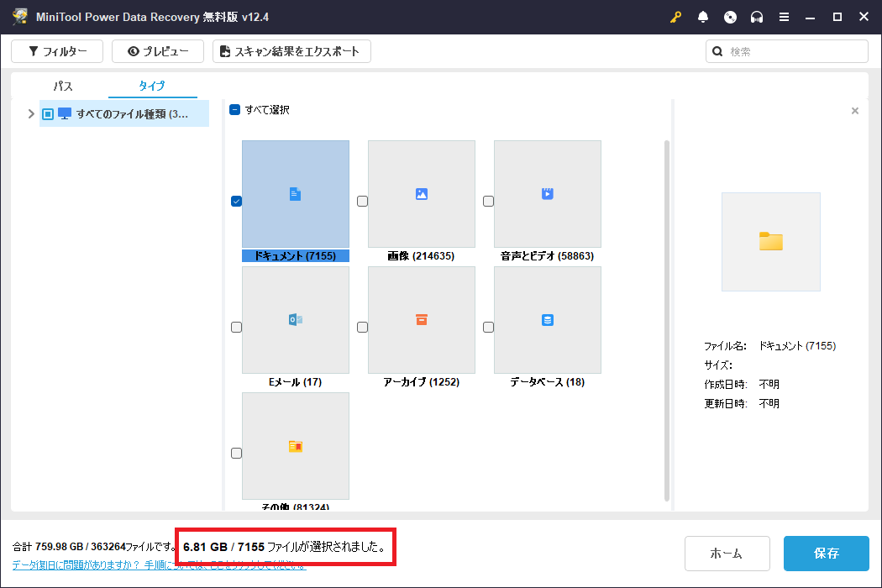Image resolution: width=882 pixels, height=588 pixels.
Task: Click the bootable media disc icon
Action: pos(730,17)
